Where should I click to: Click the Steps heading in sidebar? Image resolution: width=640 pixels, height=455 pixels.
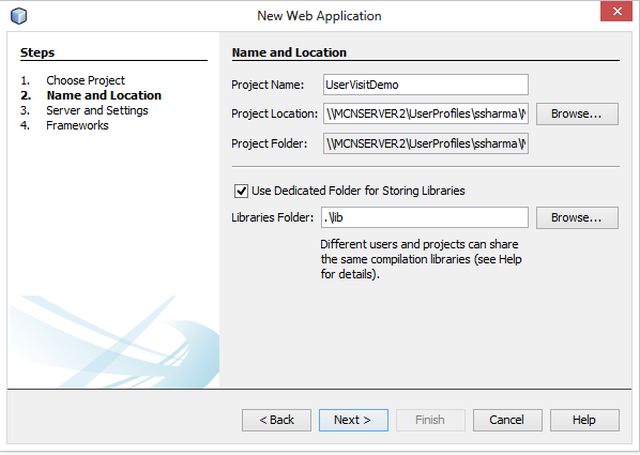[x=37, y=52]
